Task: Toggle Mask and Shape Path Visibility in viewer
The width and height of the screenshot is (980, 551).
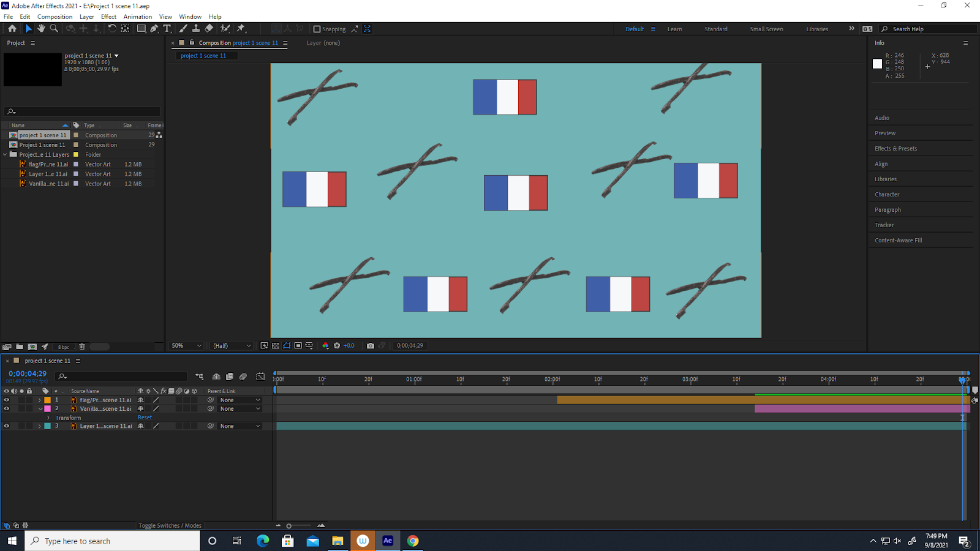Action: (287, 346)
